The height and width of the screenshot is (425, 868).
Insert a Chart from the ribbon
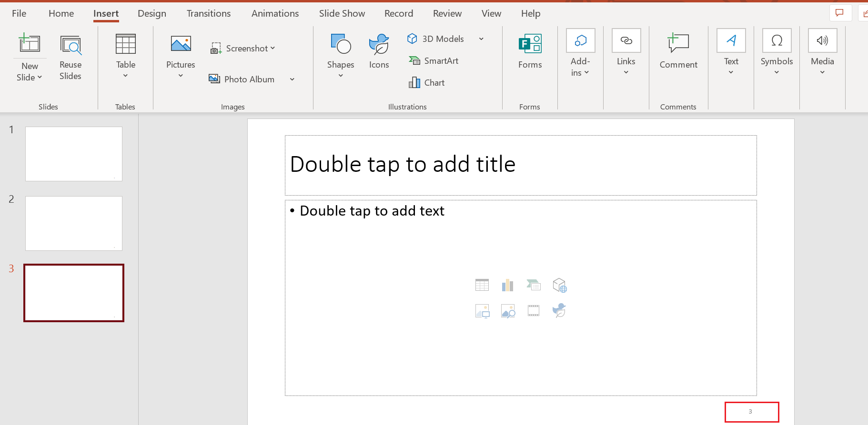click(427, 82)
